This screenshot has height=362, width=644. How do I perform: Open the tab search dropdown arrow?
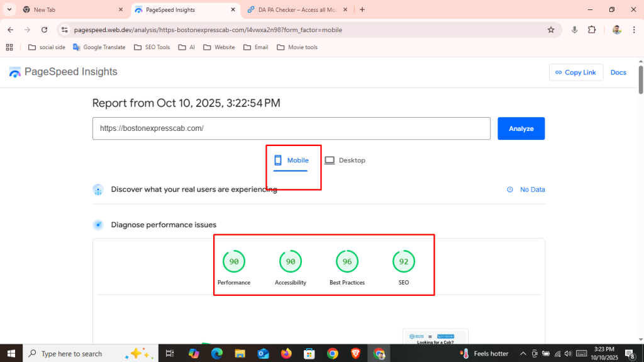[x=9, y=9]
